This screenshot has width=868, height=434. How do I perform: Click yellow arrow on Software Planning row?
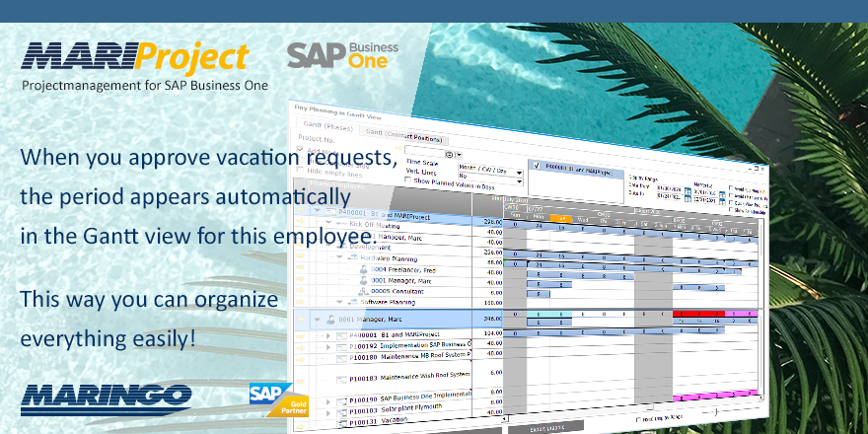300,301
